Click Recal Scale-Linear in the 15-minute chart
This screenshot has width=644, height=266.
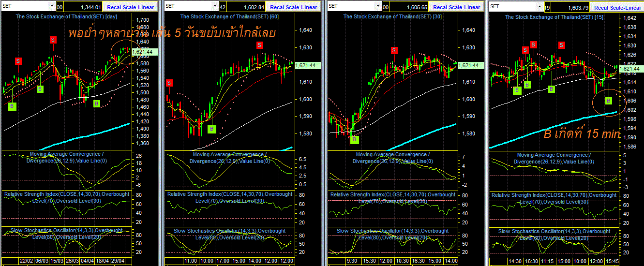point(617,7)
